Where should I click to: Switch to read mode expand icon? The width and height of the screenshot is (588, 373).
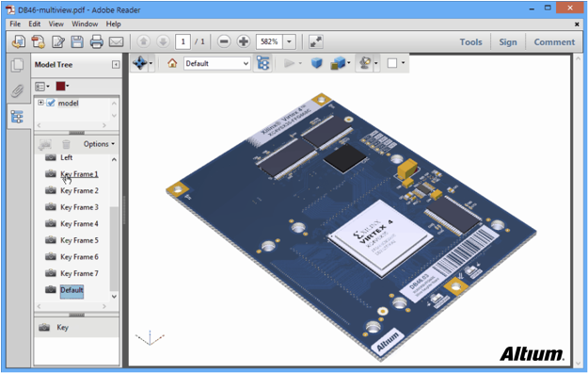[316, 41]
